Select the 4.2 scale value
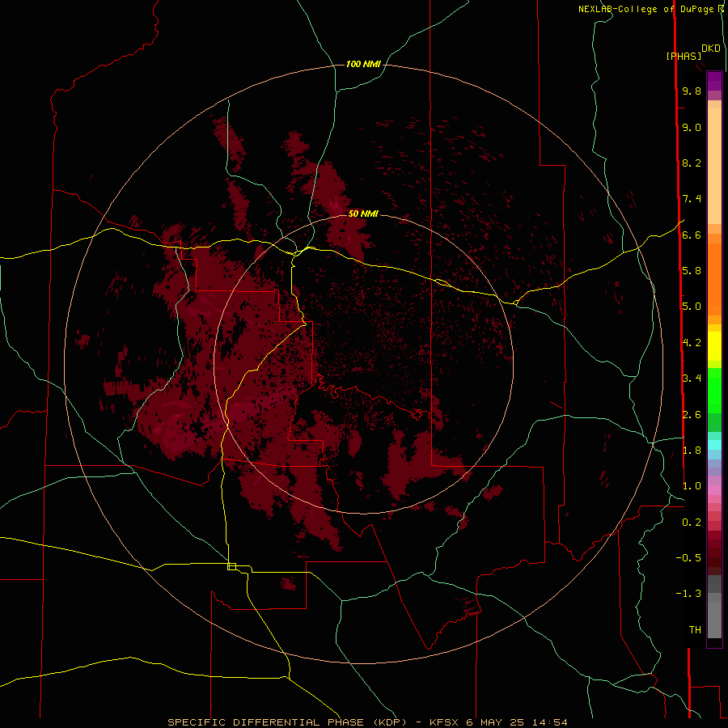The height and width of the screenshot is (728, 728). click(x=692, y=343)
